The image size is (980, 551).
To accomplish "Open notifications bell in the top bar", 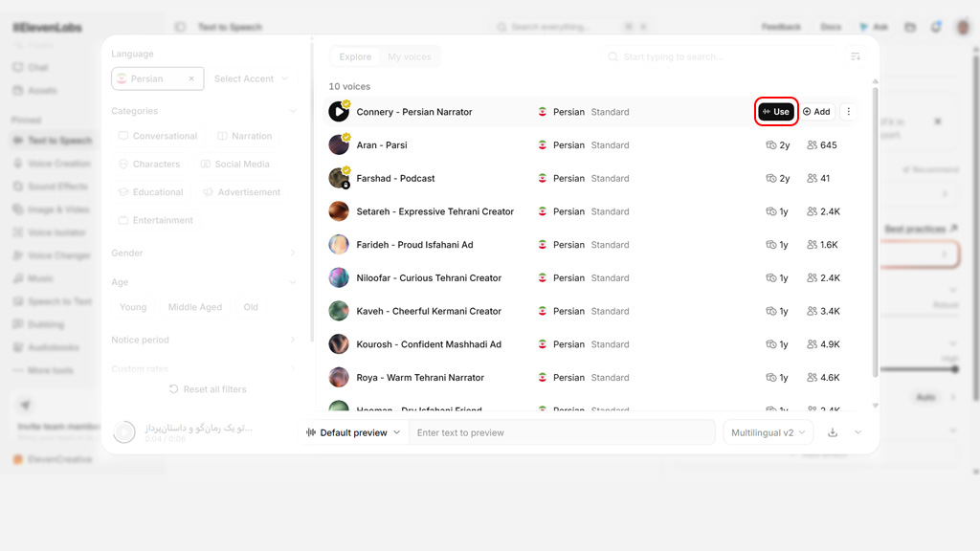I will 936,27.
